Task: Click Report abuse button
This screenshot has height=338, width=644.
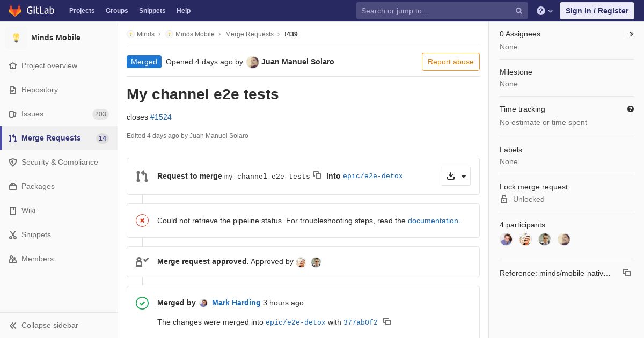Action: coord(451,62)
